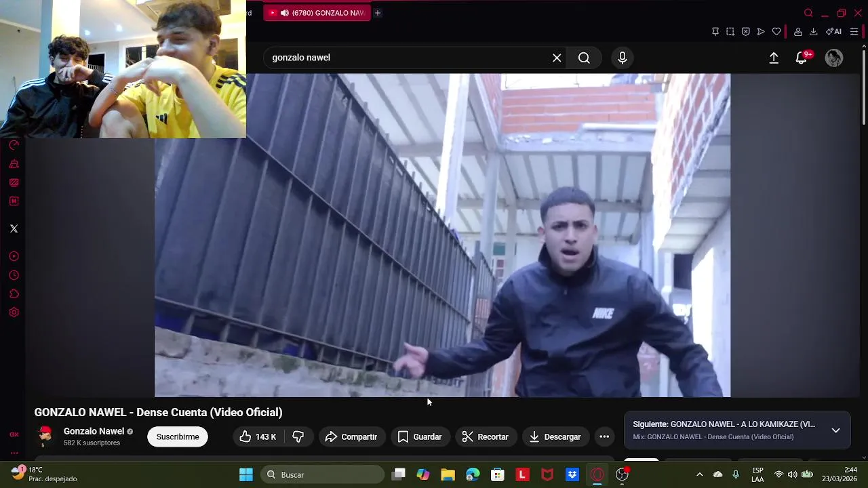
Task: Click the send arrow flow icon
Action: [x=761, y=32]
